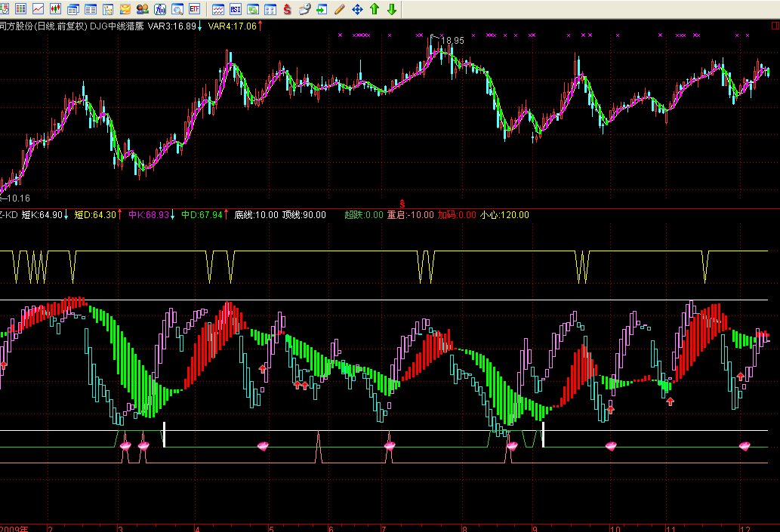
Task: Click the DJG中线猎鹰 indicator title
Action: pos(117,26)
